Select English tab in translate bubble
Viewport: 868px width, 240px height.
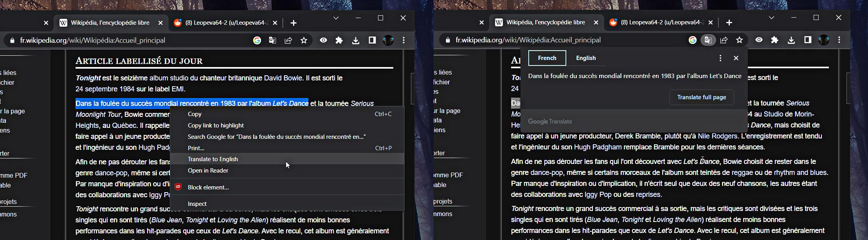click(x=586, y=58)
